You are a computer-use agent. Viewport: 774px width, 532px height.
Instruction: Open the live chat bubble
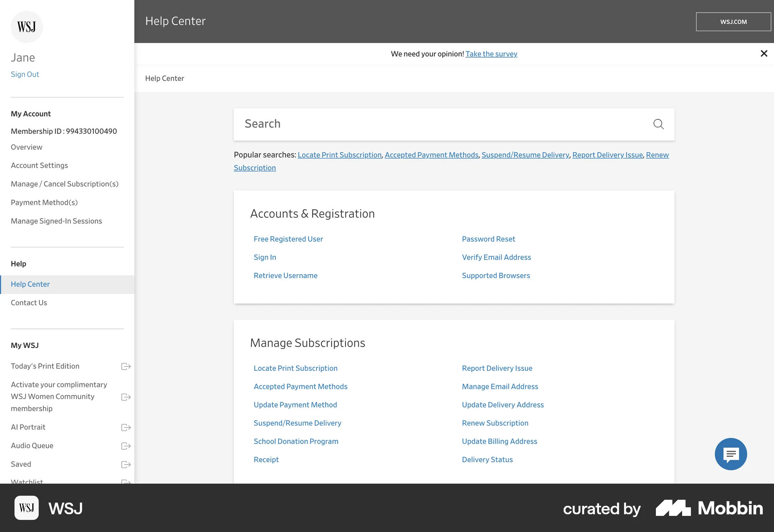[x=730, y=454]
